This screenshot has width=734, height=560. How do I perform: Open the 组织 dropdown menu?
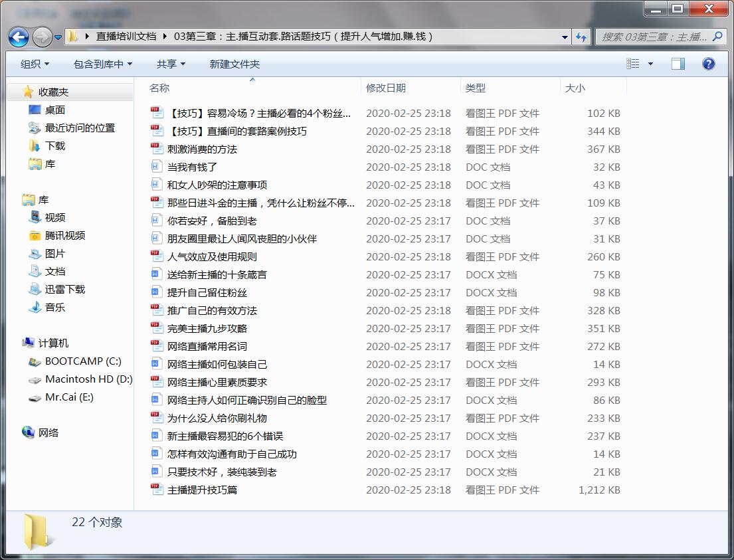pyautogui.click(x=33, y=64)
